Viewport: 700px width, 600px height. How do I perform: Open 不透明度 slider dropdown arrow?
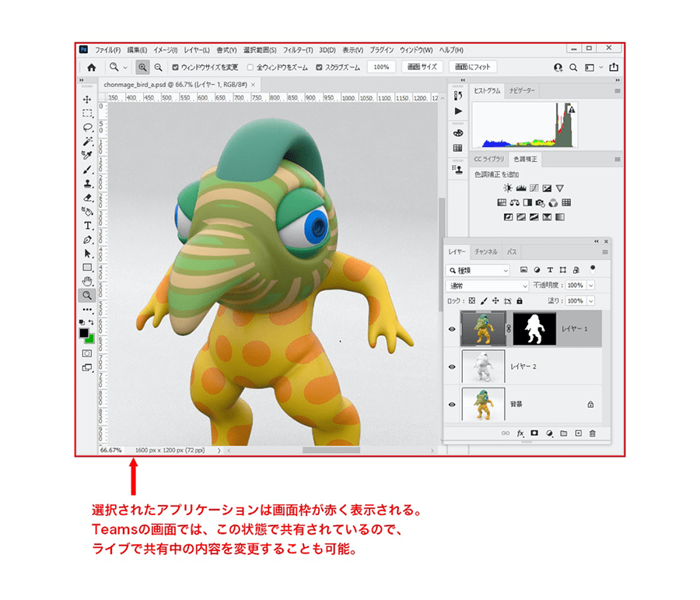pos(590,286)
